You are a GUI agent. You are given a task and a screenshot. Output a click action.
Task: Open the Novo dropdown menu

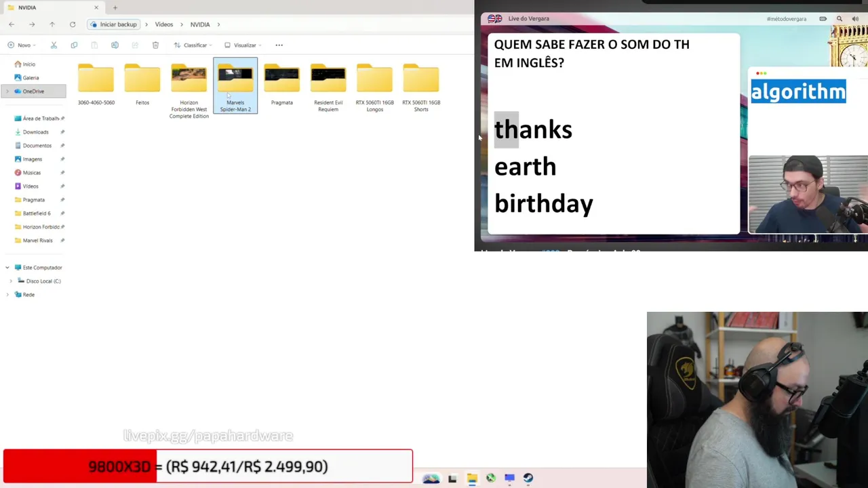tap(22, 45)
